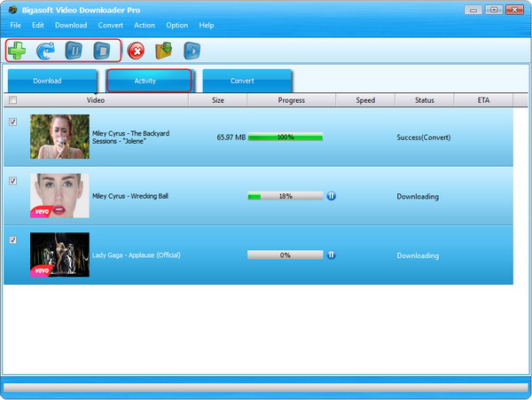Click the 100% progress bar

(286, 137)
